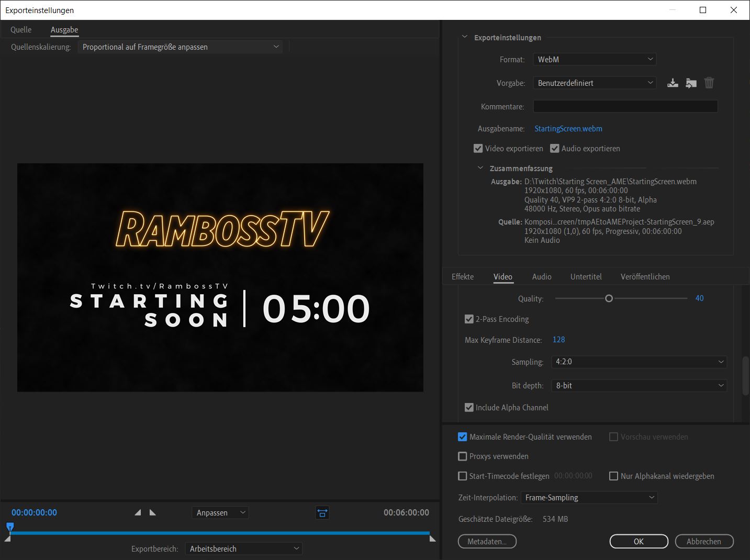
Task: Click the blue playhead marker on timeline
Action: point(10,527)
